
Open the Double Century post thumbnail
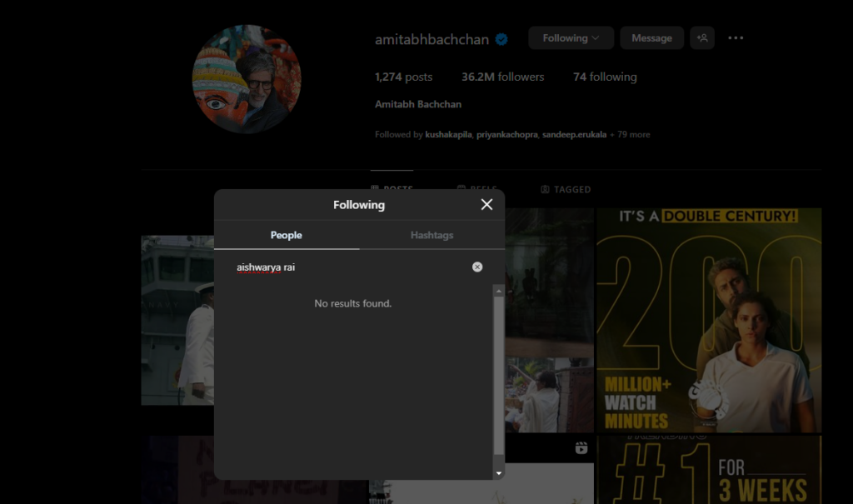[709, 320]
